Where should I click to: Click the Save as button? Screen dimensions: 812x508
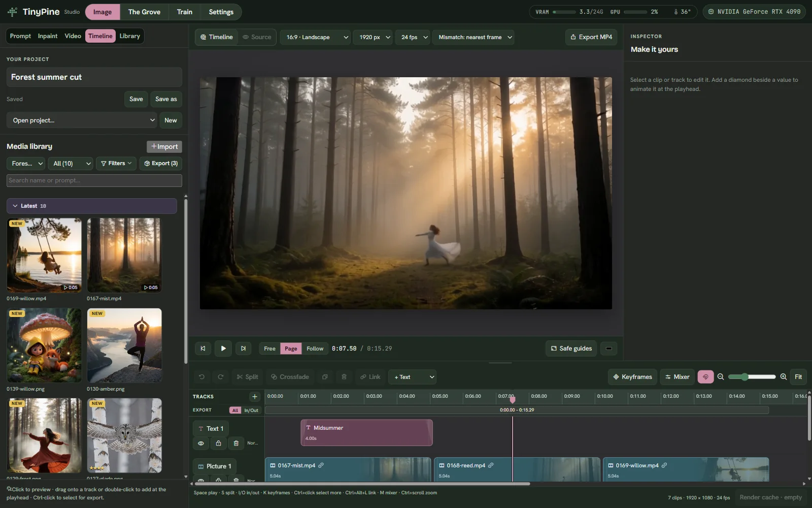coord(166,99)
